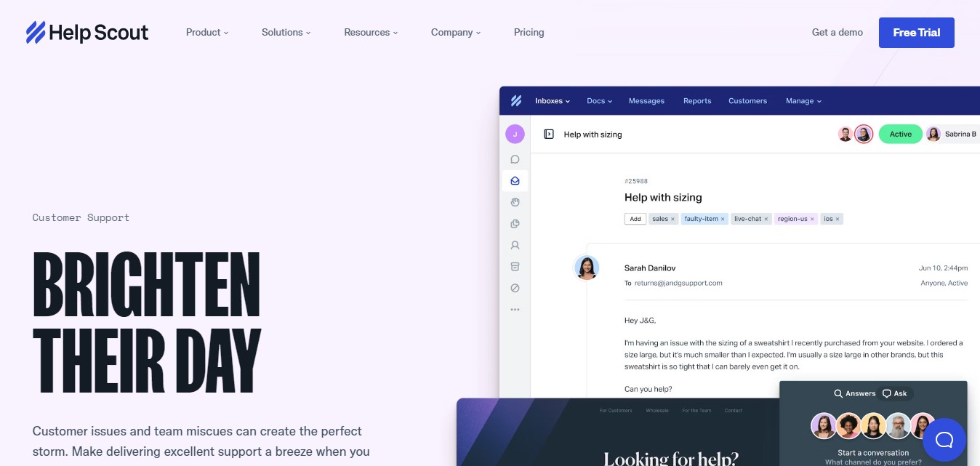980x466 pixels.
Task: Click the red-ringed viewer avatar
Action: [x=863, y=134]
